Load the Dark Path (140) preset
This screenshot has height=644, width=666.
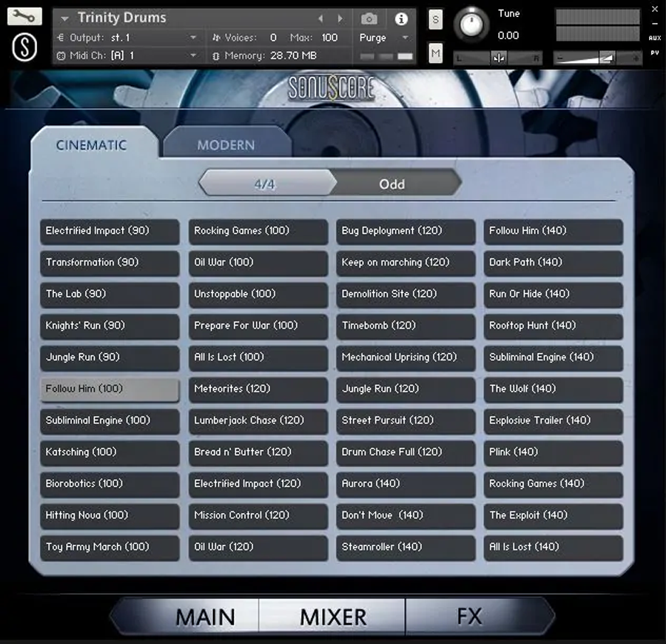[x=554, y=263]
